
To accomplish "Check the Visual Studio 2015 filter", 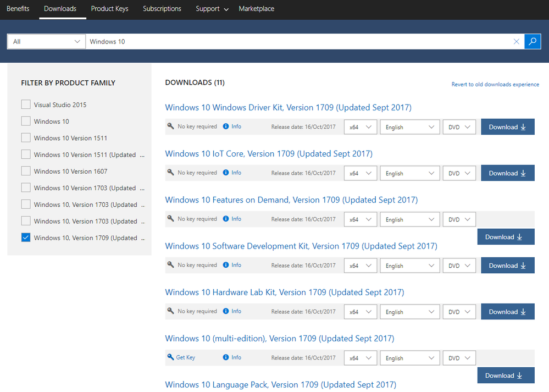I will point(26,104).
